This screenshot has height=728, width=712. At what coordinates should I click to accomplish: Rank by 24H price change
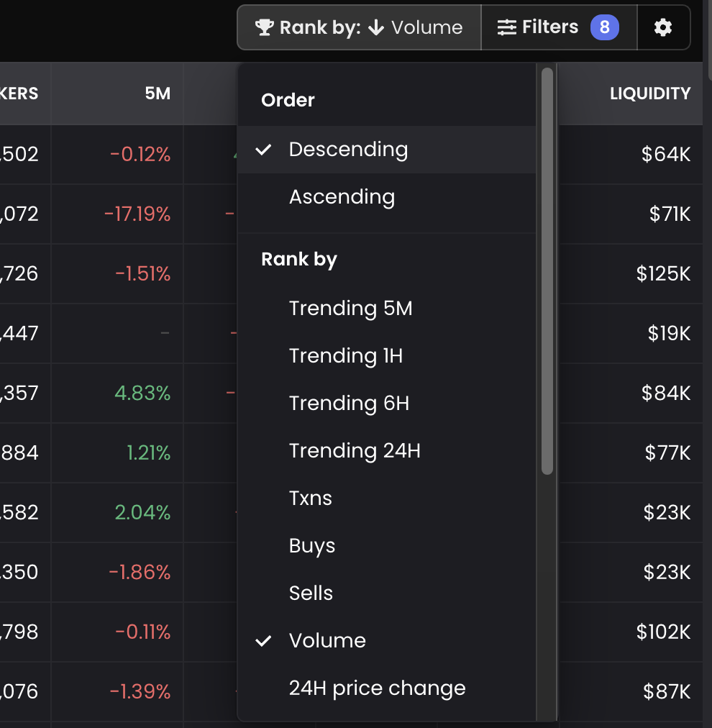click(x=377, y=688)
